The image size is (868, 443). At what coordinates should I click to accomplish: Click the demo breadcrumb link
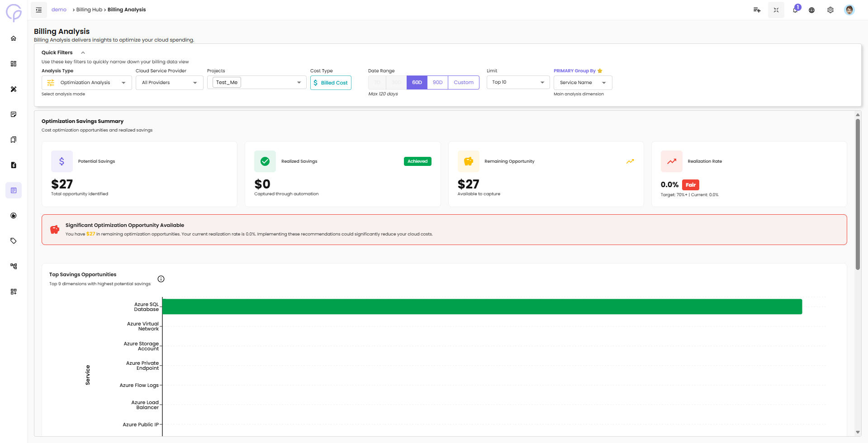[59, 10]
